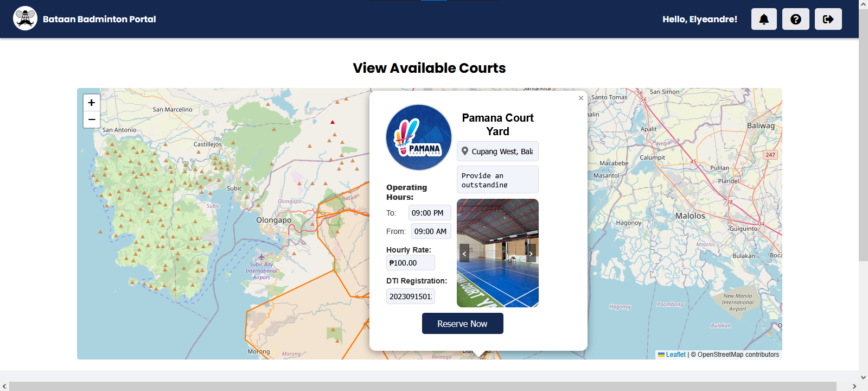Image resolution: width=868 pixels, height=391 pixels.
Task: Click the scroll-right arrow at page bottom
Action: [x=854, y=386]
